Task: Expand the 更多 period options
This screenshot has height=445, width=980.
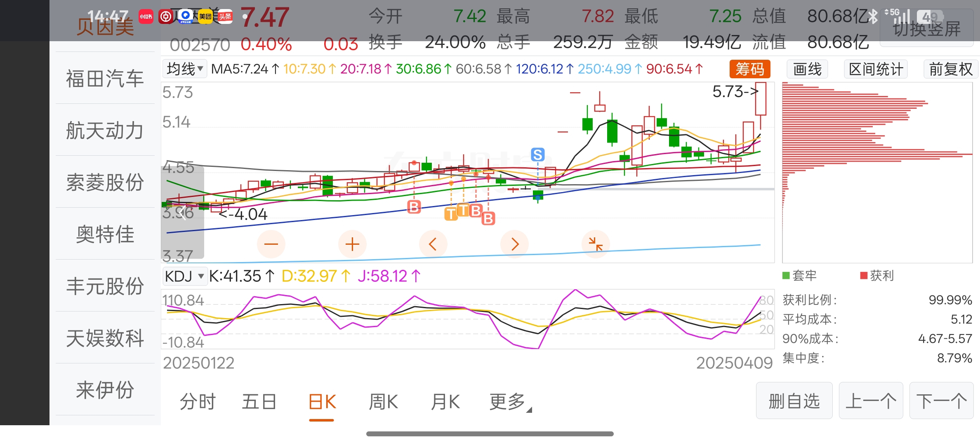Action: (x=510, y=402)
